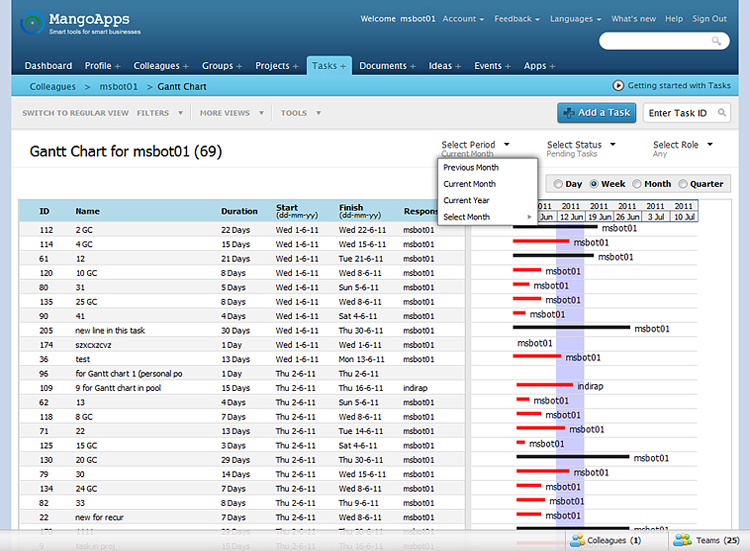This screenshot has width=750, height=551.
Task: Select the Month radio button
Action: coord(637,184)
